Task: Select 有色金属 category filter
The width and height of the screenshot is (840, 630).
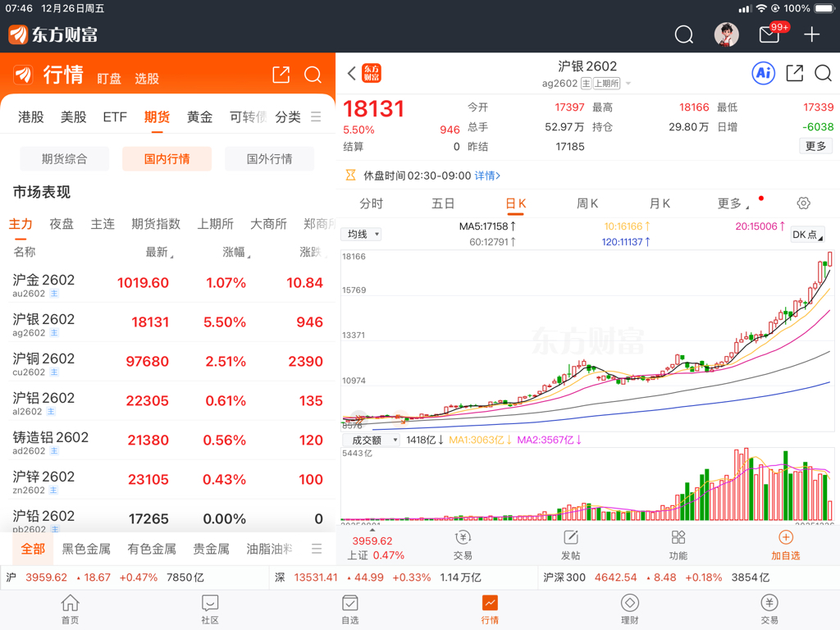Action: click(x=152, y=549)
